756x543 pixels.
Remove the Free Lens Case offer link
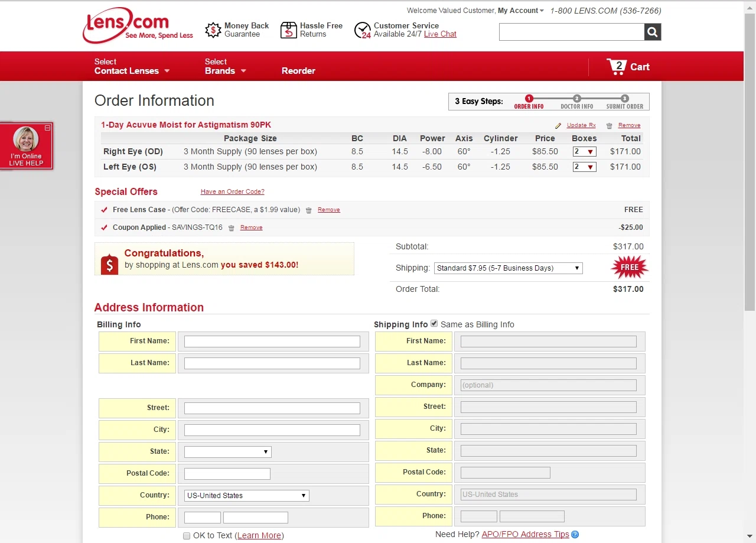(x=328, y=210)
